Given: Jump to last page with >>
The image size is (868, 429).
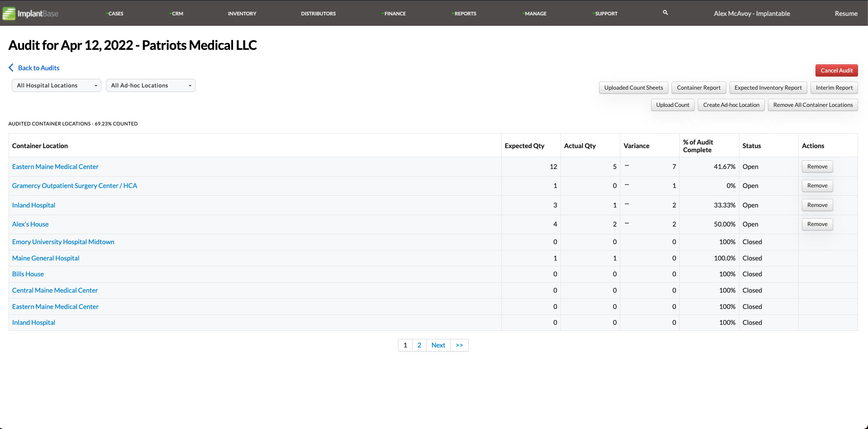Looking at the screenshot, I should point(460,345).
